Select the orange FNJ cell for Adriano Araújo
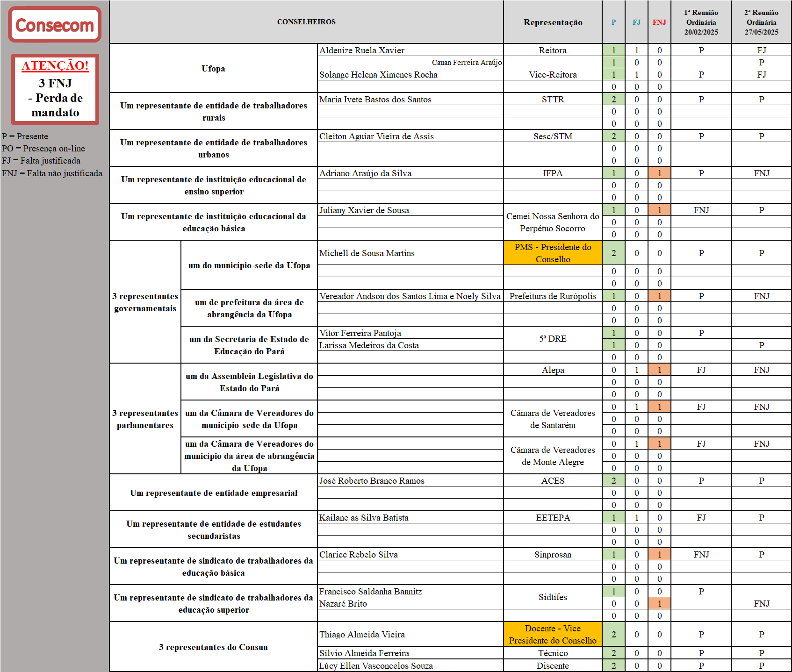 coord(659,173)
